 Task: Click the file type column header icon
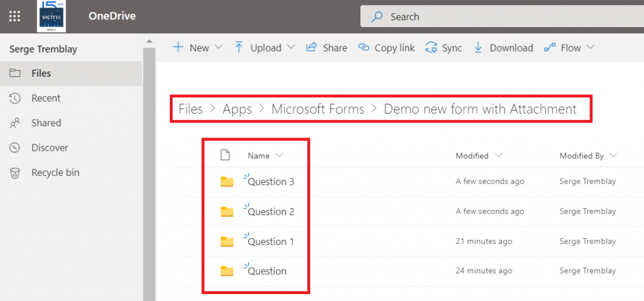tap(225, 155)
